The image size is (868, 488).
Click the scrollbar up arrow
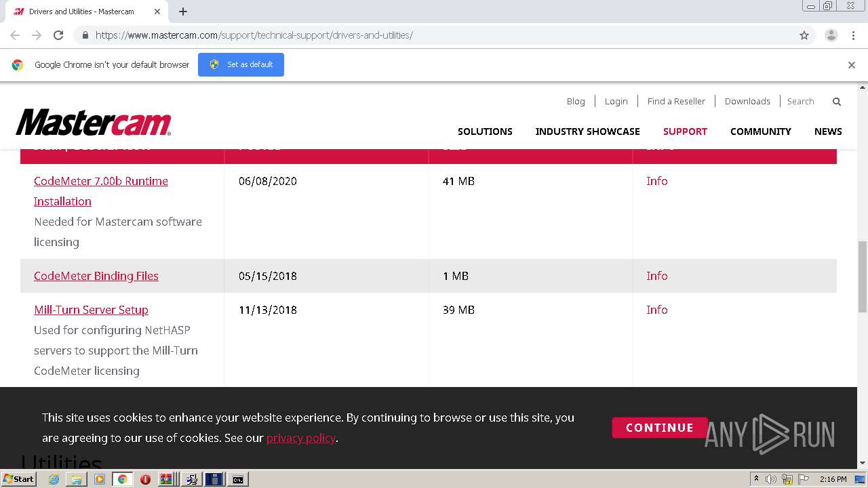863,87
